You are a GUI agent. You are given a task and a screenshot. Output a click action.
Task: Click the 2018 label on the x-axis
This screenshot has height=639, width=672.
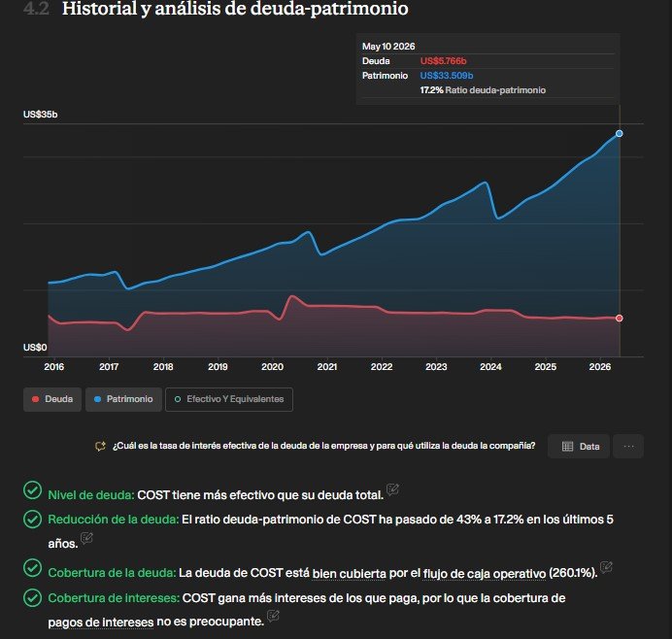click(163, 367)
